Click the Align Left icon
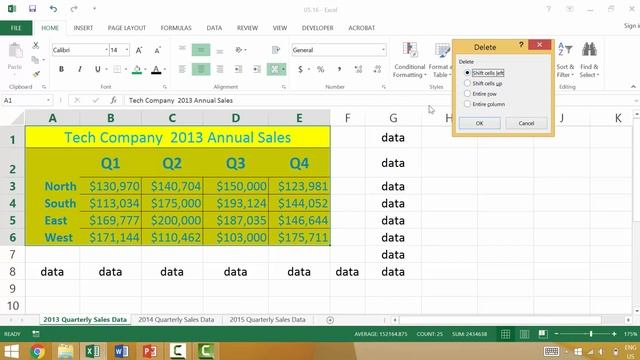The height and width of the screenshot is (360, 640). 182,69
